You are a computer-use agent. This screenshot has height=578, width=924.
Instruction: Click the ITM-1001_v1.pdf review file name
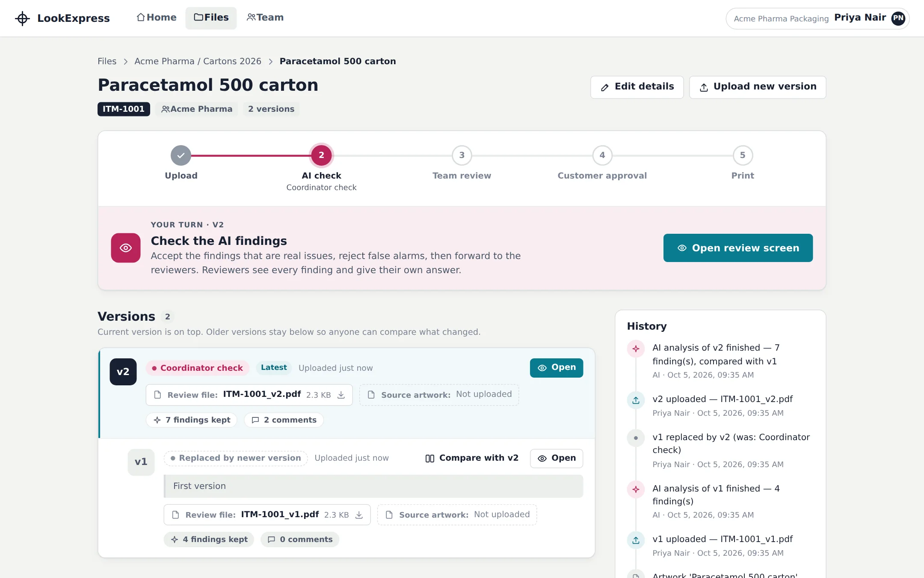(x=280, y=514)
